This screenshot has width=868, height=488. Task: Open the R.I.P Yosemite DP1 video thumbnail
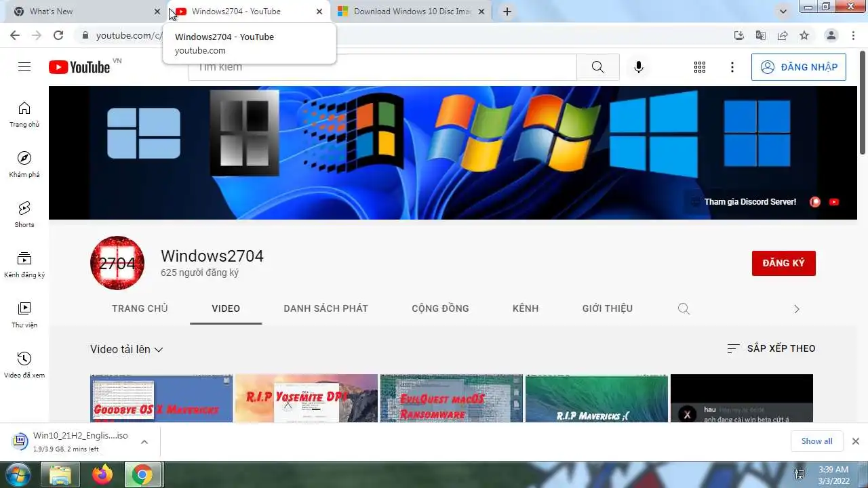307,399
